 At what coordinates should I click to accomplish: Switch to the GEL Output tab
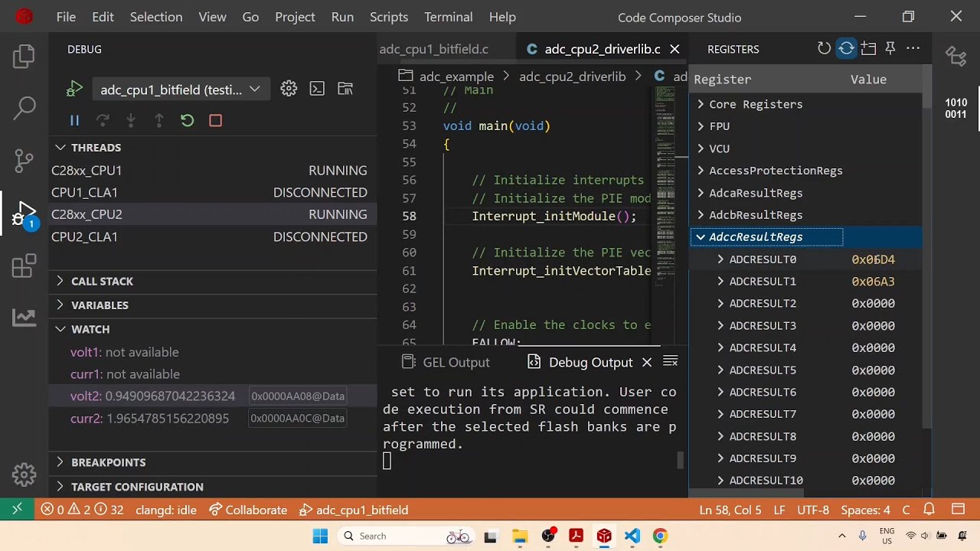(x=446, y=362)
